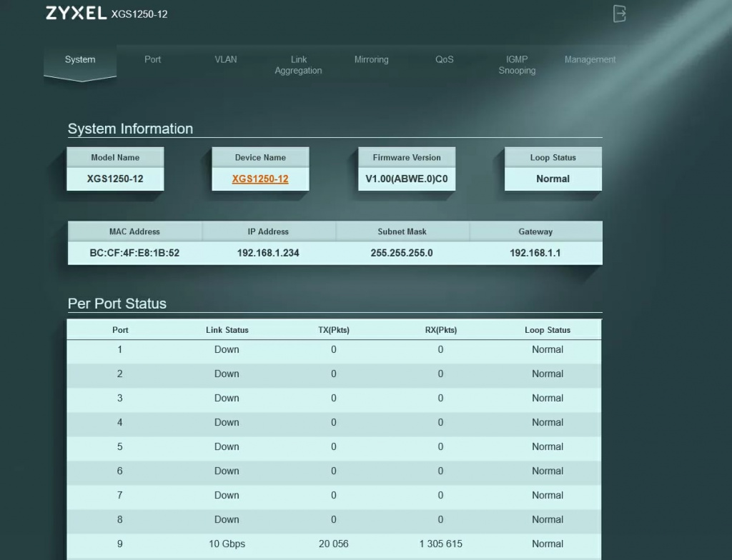
Task: Open the VLAN tab
Action: (x=226, y=60)
